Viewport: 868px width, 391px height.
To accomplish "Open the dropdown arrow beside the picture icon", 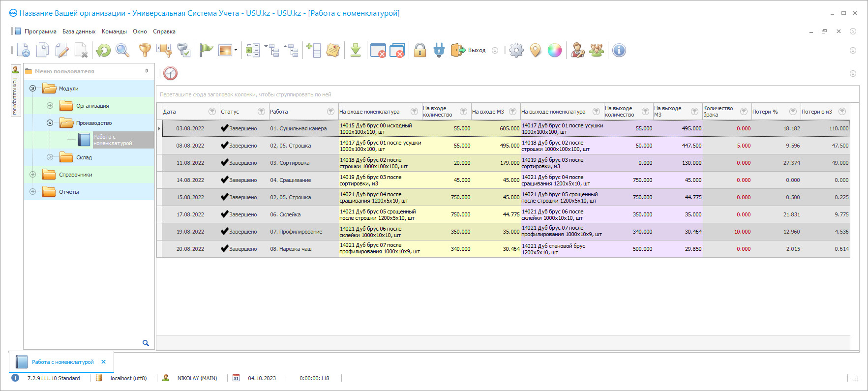I will pos(236,50).
